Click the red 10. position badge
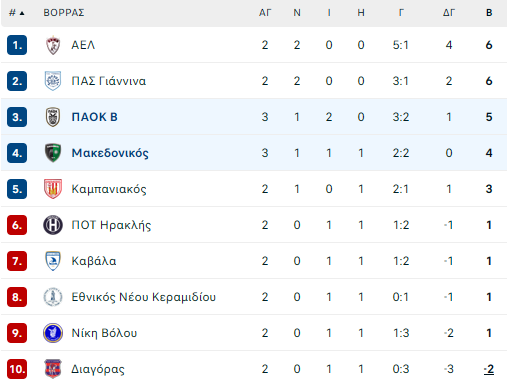The image size is (507, 384). coord(17,369)
